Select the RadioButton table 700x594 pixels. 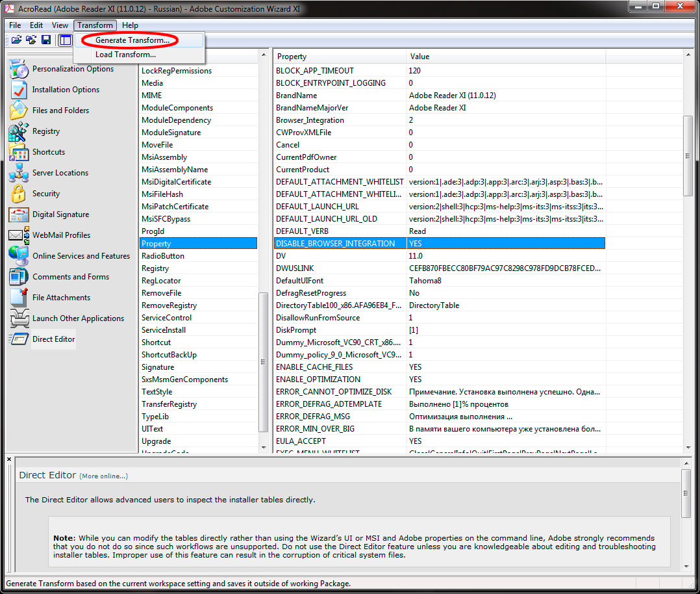click(198, 256)
